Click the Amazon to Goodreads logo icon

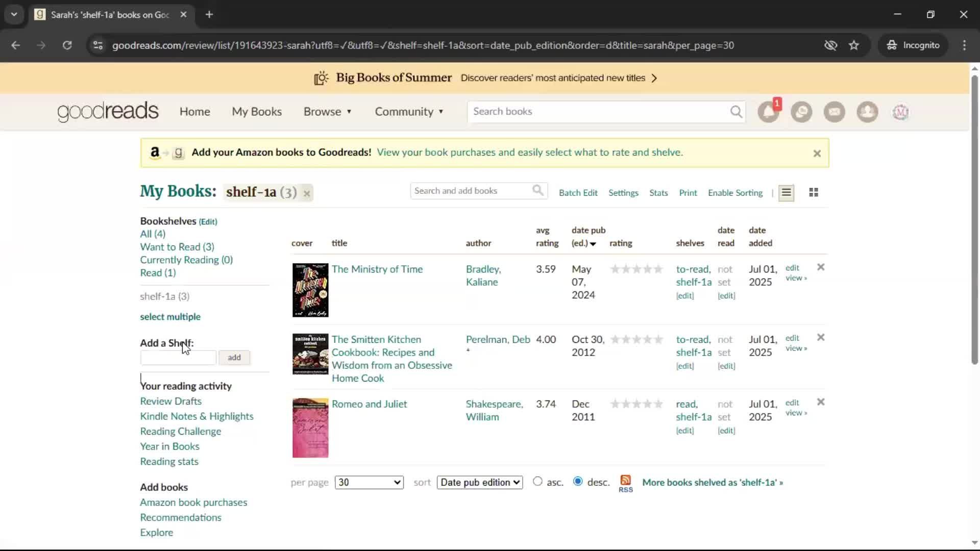[x=166, y=153]
